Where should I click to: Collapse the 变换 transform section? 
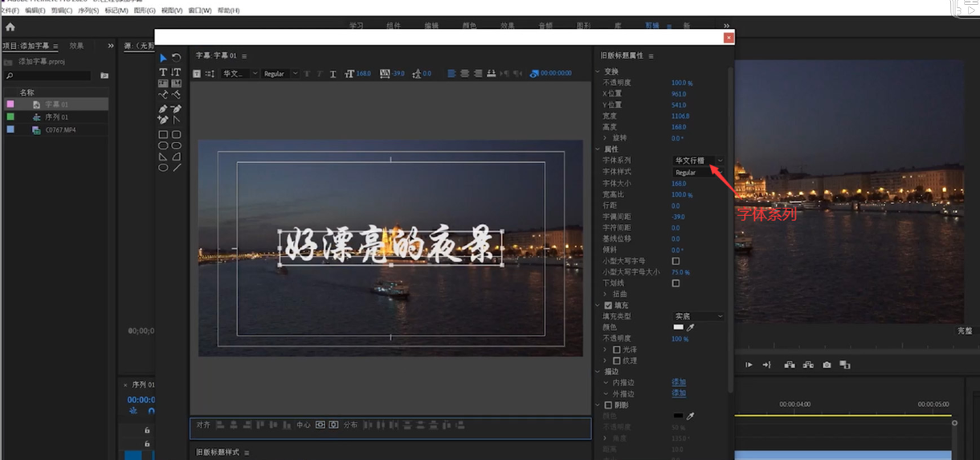pos(598,71)
